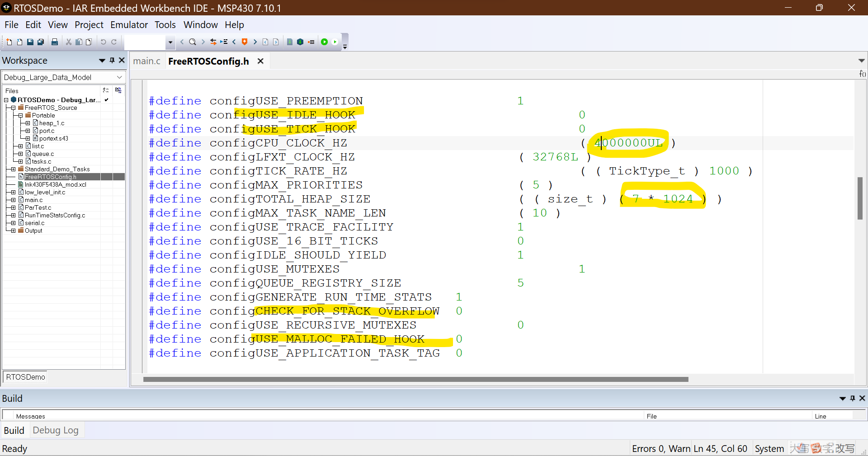Image resolution: width=868 pixels, height=456 pixels.
Task: Toggle the pin on the Workspace panel
Action: pos(112,60)
